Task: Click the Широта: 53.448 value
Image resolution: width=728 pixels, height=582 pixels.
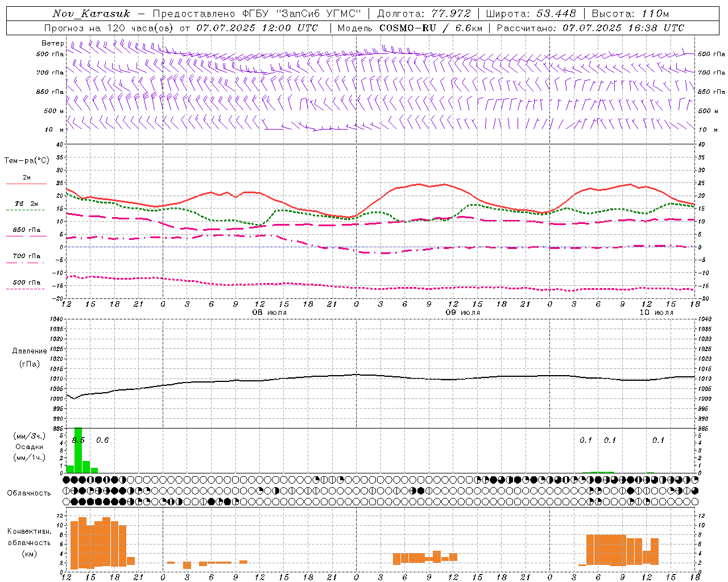Action: [x=531, y=14]
